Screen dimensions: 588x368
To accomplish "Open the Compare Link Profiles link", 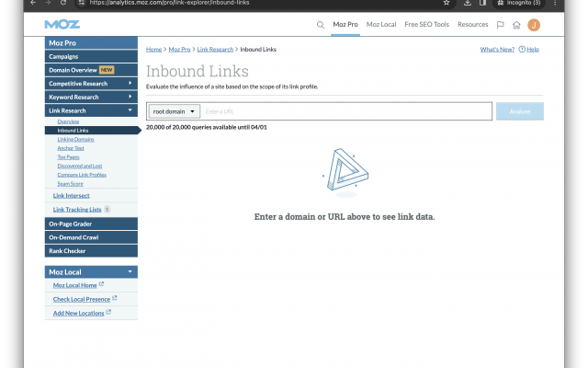I will click(82, 175).
